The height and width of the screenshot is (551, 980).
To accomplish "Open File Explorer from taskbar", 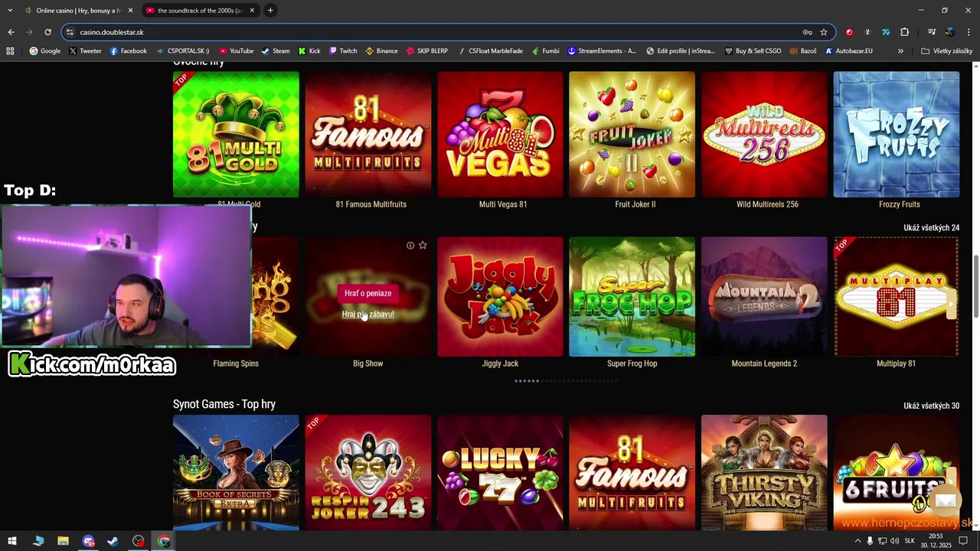I will pyautogui.click(x=63, y=541).
